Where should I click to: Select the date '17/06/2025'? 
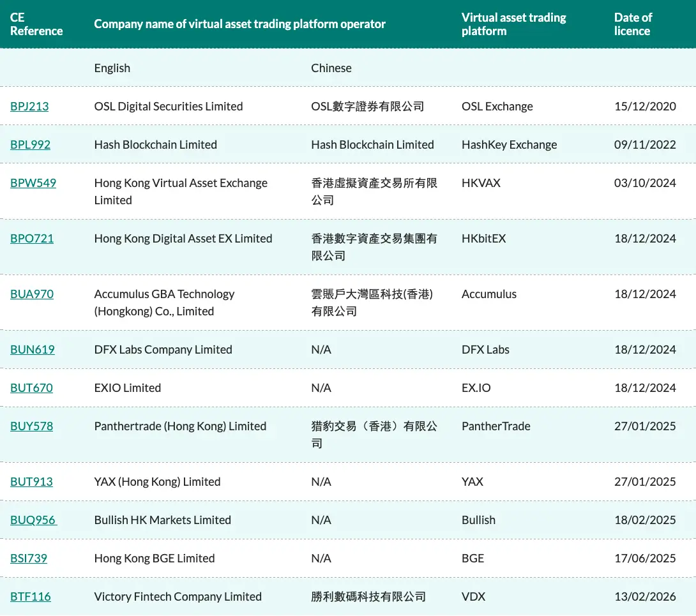click(x=645, y=559)
